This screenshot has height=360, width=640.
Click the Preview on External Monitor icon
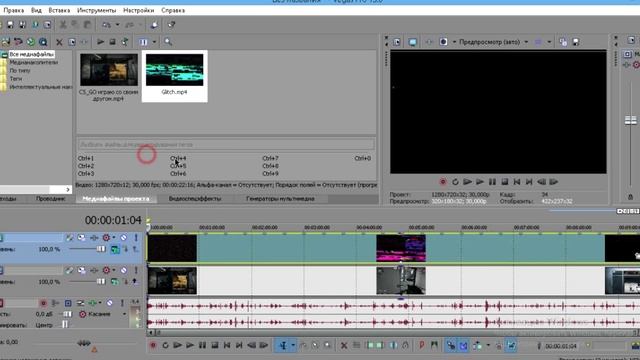[412, 42]
